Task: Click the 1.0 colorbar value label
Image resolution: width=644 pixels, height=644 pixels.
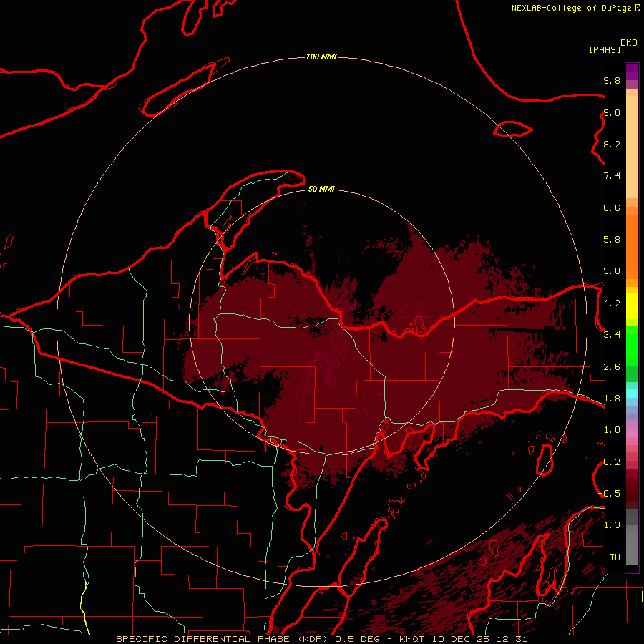Action: [x=612, y=430]
